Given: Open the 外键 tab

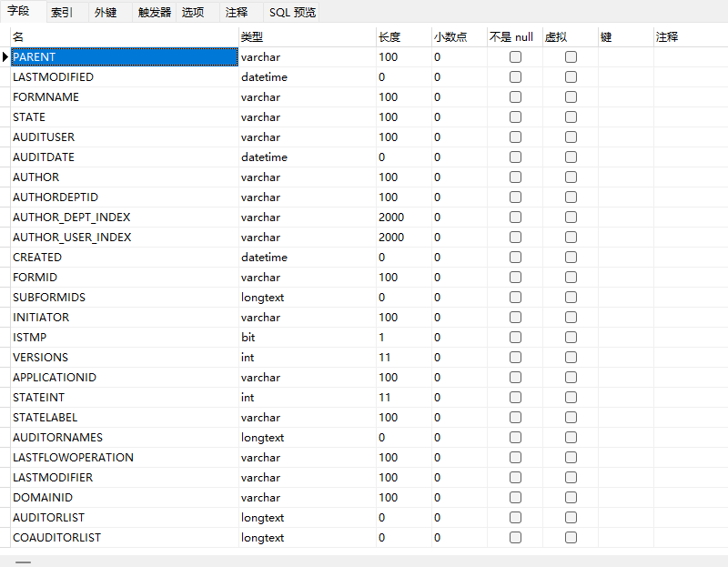Looking at the screenshot, I should pyautogui.click(x=106, y=12).
